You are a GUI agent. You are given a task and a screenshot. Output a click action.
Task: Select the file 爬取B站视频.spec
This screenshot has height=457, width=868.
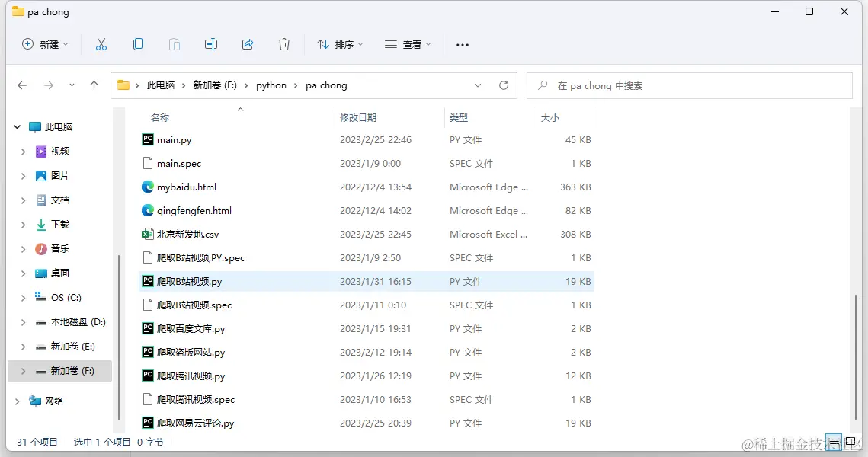coord(366,305)
